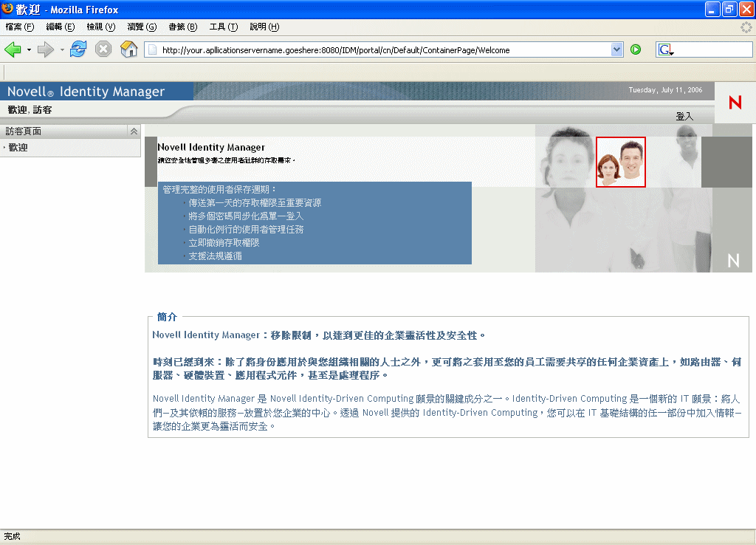Screen dimensions: 756x545
Task: Click the 歡迎, 訪客 greeting text
Action: click(x=30, y=109)
